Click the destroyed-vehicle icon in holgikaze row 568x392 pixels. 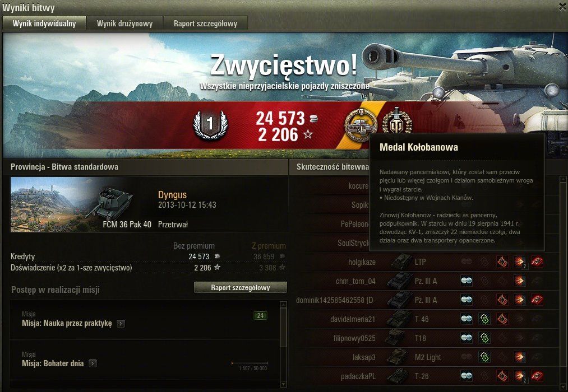pos(537,262)
